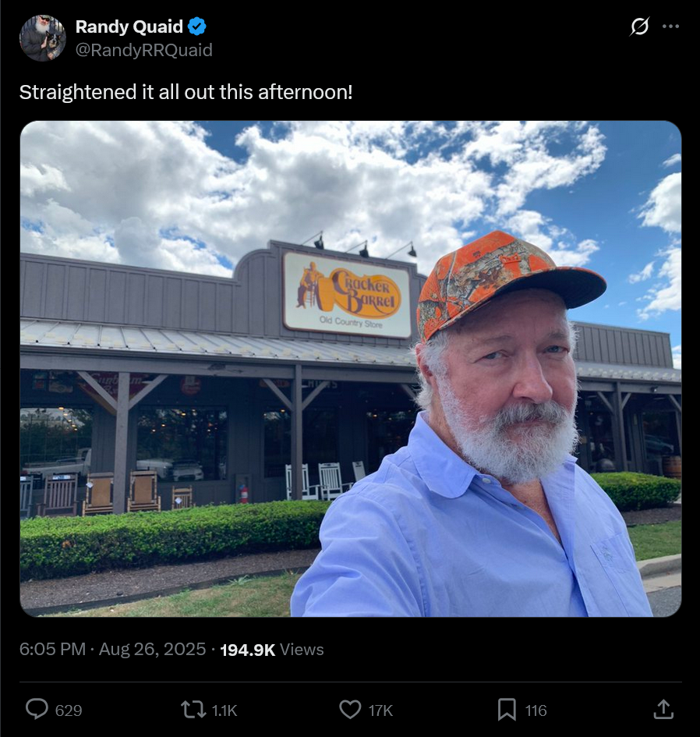
Task: Open the share upload-arrow icon
Action: coord(663,709)
